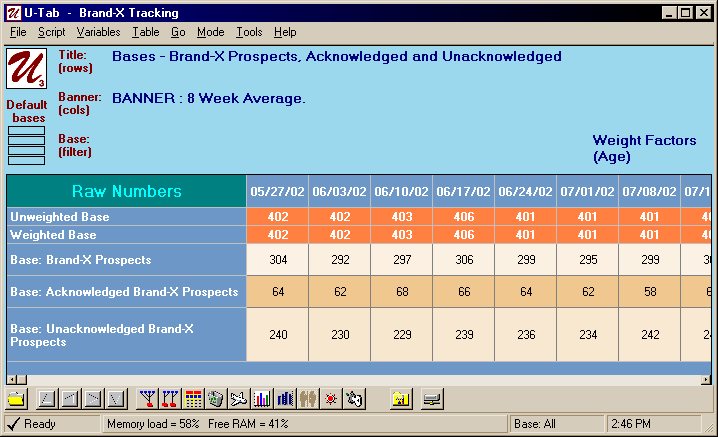Open the Table menu
This screenshot has width=718, height=437.
(146, 32)
